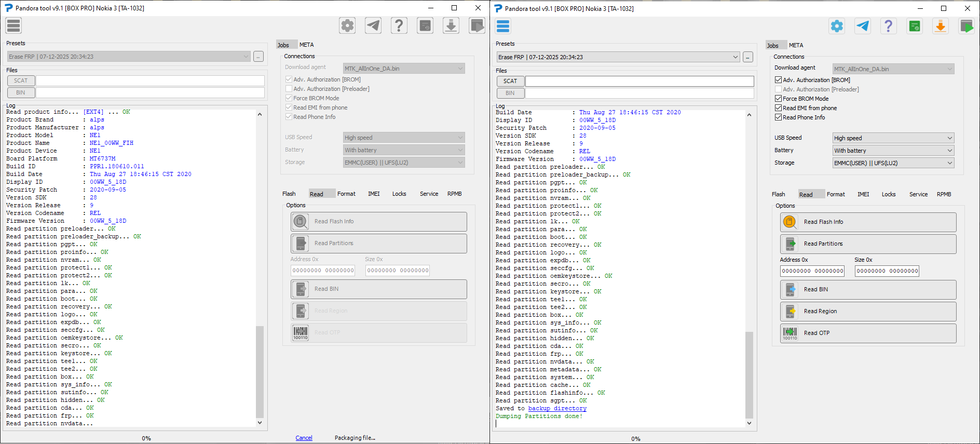Toggle Read Phone Info in right window
Image resolution: width=980 pixels, height=444 pixels.
pyautogui.click(x=778, y=117)
